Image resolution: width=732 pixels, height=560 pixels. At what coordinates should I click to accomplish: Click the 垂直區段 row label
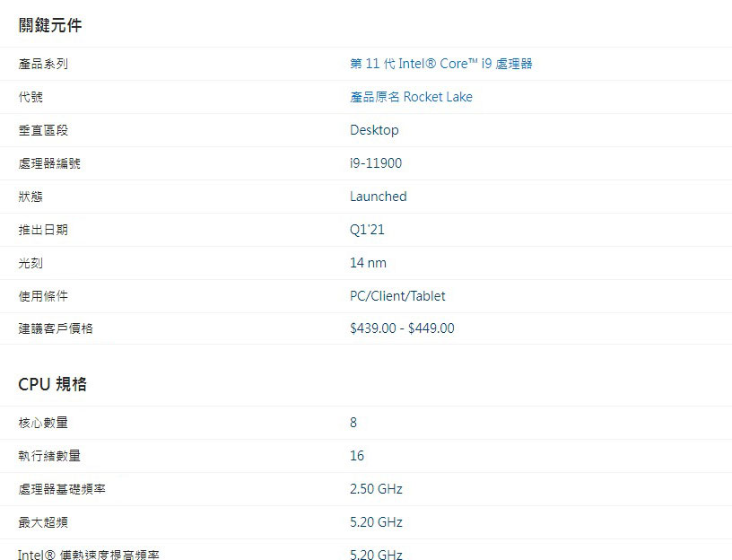pyautogui.click(x=43, y=130)
